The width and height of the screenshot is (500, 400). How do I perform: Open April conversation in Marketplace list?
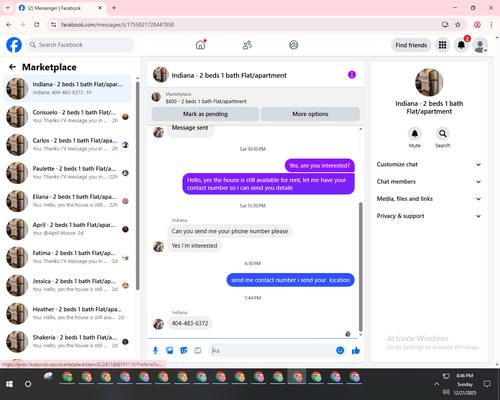pos(67,229)
